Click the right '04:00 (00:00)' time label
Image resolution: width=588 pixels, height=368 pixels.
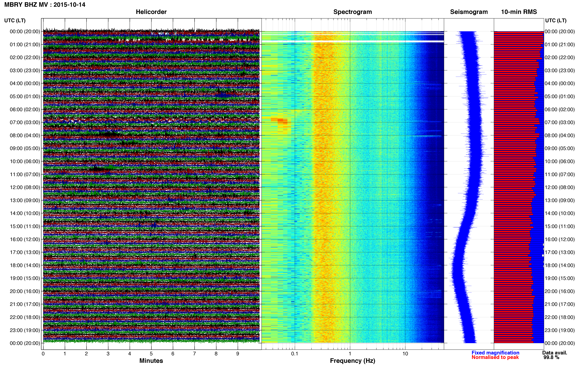pos(560,83)
